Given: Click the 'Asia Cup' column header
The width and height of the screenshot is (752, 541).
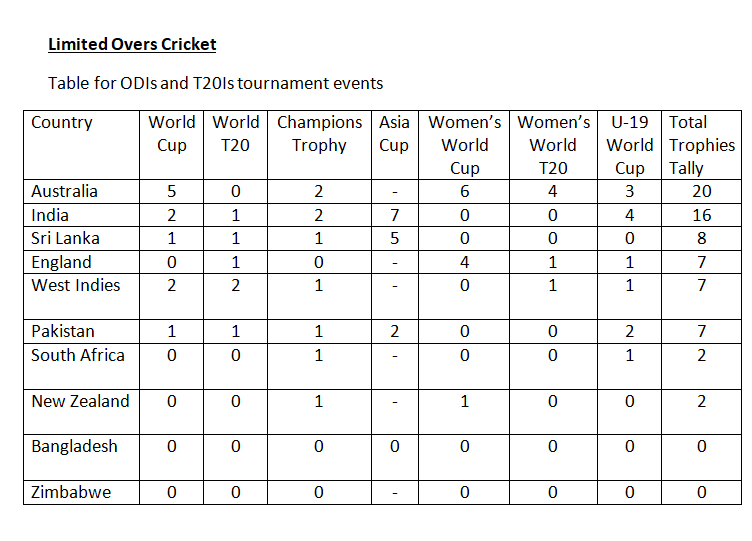Looking at the screenshot, I should coord(394,134).
